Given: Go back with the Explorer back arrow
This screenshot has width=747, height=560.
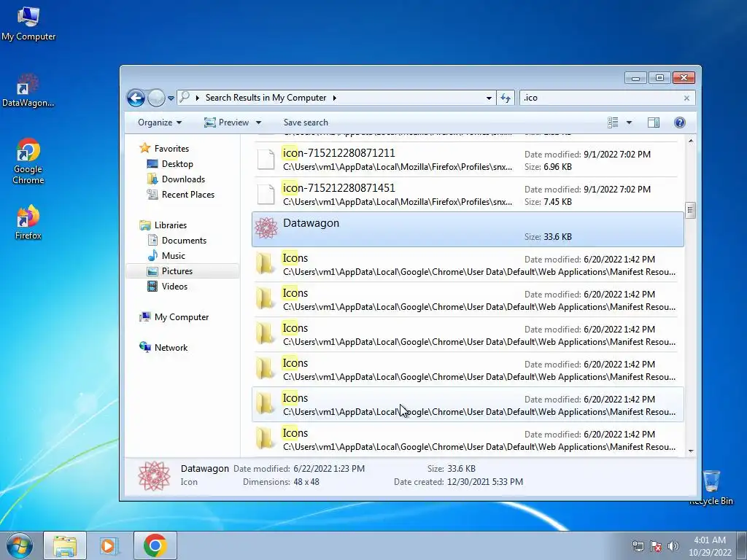Looking at the screenshot, I should tap(136, 98).
